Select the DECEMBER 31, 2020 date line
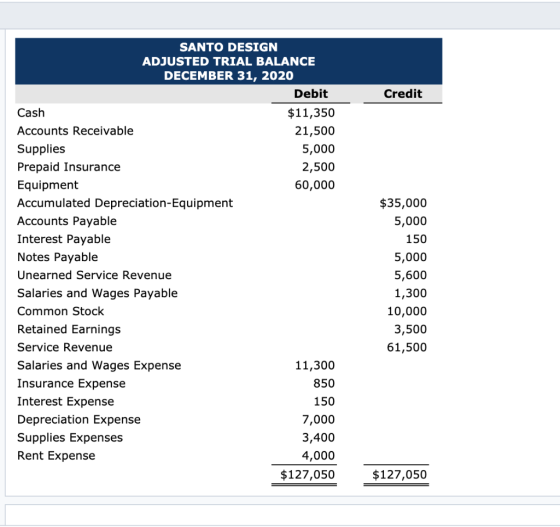This screenshot has width=560, height=527. (229, 76)
